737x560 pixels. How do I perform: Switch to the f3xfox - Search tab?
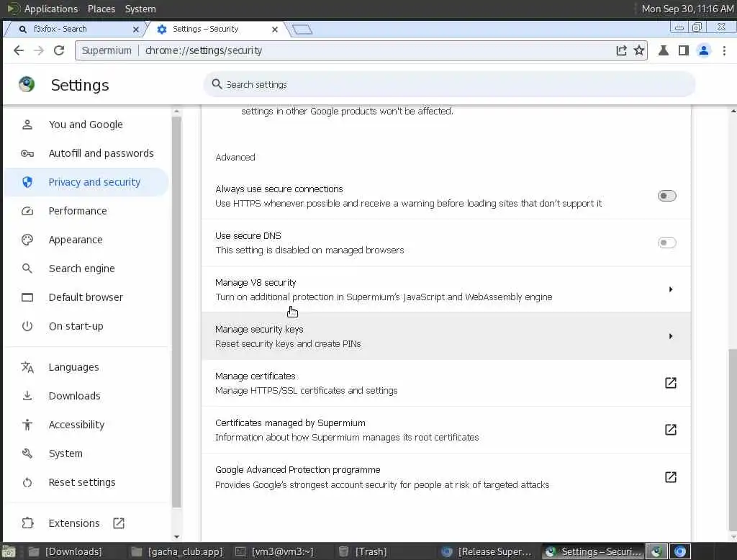[x=75, y=30]
